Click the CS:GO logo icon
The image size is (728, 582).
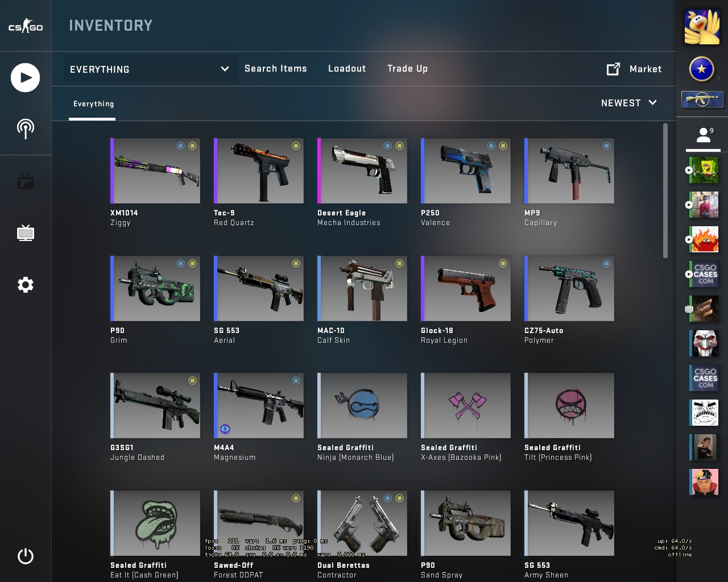click(x=26, y=26)
